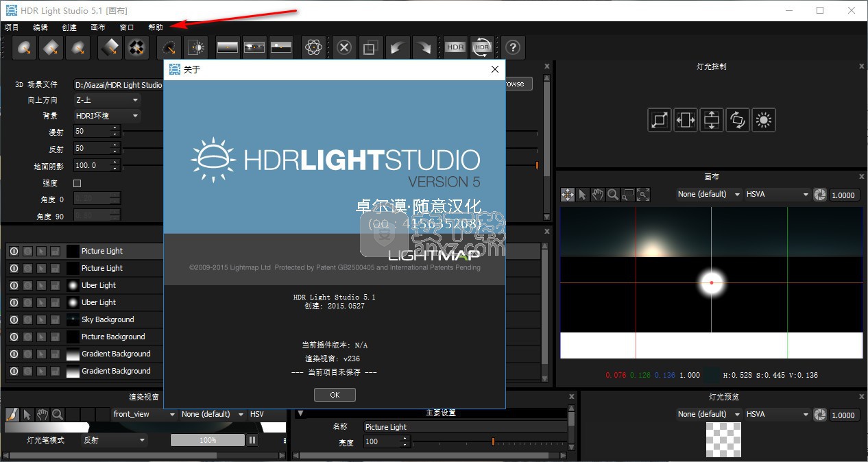
Task: Click the atom-shaped toolbar icon
Action: pyautogui.click(x=313, y=47)
